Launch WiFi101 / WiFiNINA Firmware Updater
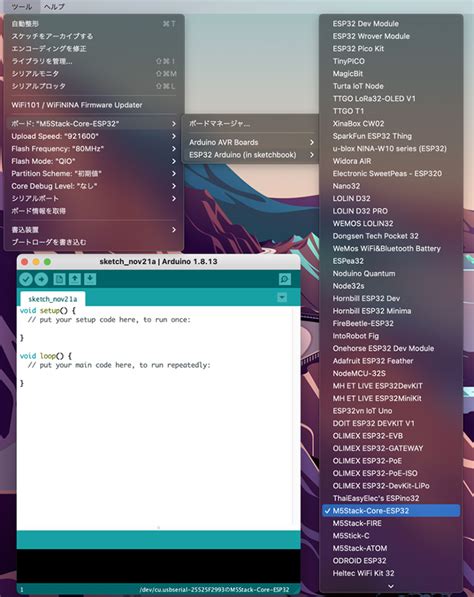The height and width of the screenshot is (597, 474). pos(94,105)
